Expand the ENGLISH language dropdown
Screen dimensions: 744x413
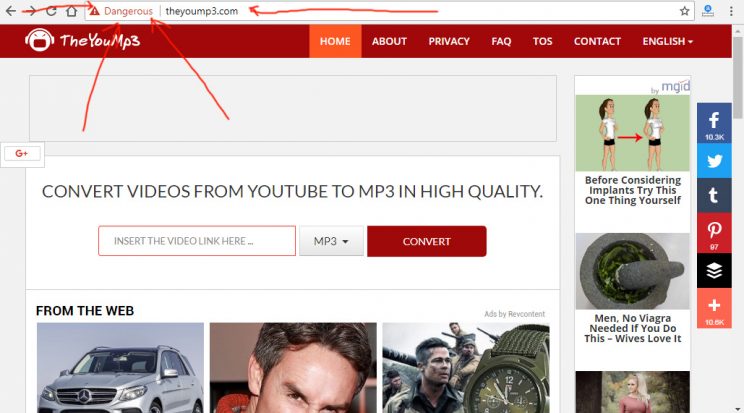668,41
